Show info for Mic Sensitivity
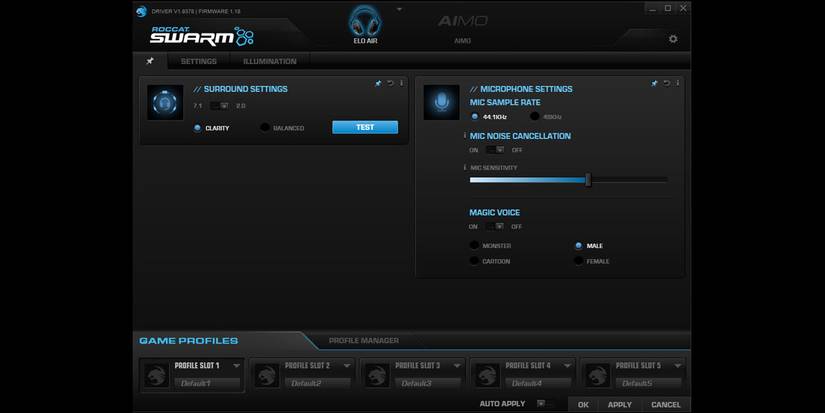This screenshot has width=825, height=413. 464,167
